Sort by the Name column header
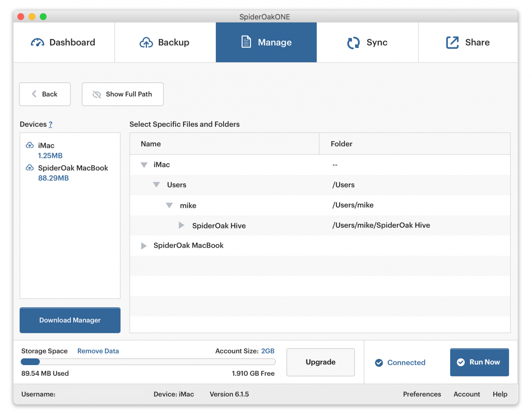Viewport: 532px width, 415px height. click(151, 144)
